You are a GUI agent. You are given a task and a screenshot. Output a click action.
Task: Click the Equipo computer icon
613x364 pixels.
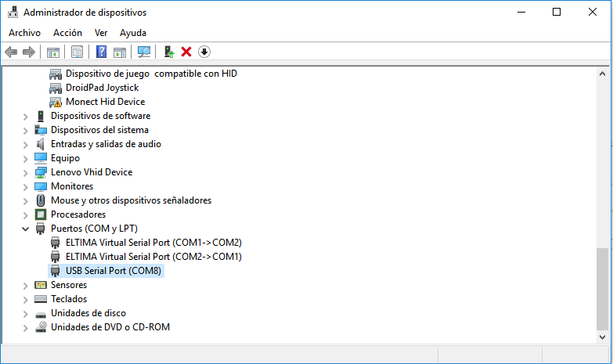coord(41,158)
